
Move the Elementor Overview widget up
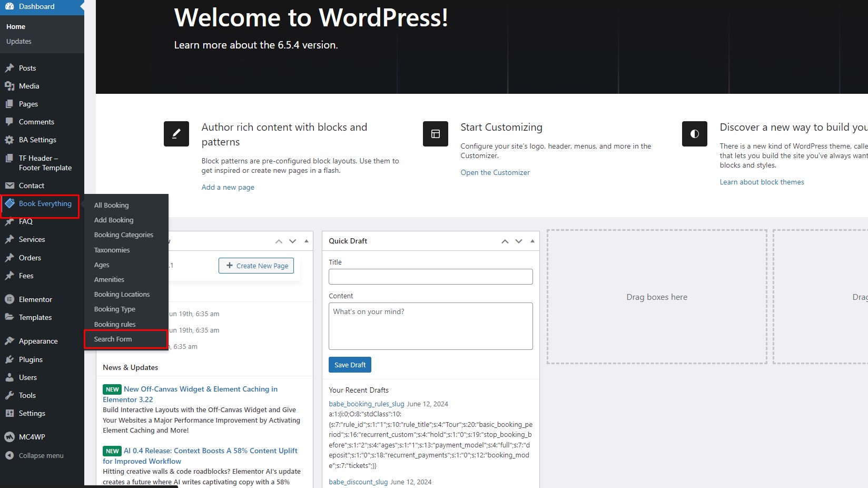click(279, 241)
